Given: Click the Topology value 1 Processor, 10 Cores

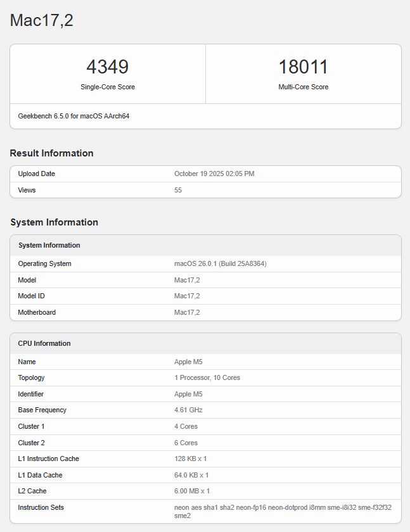Looking at the screenshot, I should click(x=207, y=377).
